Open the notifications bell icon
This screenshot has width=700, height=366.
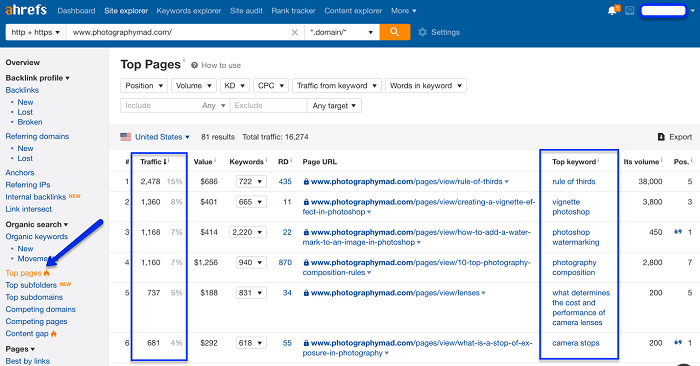612,10
